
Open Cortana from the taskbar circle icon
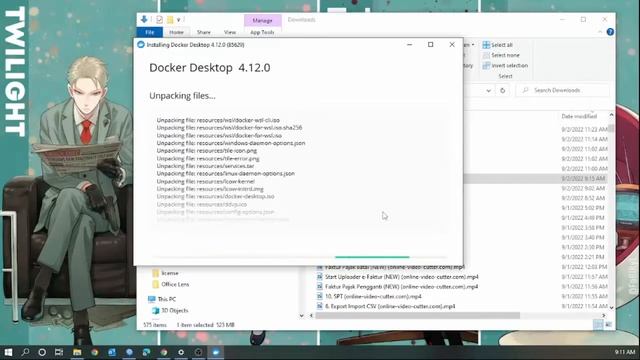point(42,352)
